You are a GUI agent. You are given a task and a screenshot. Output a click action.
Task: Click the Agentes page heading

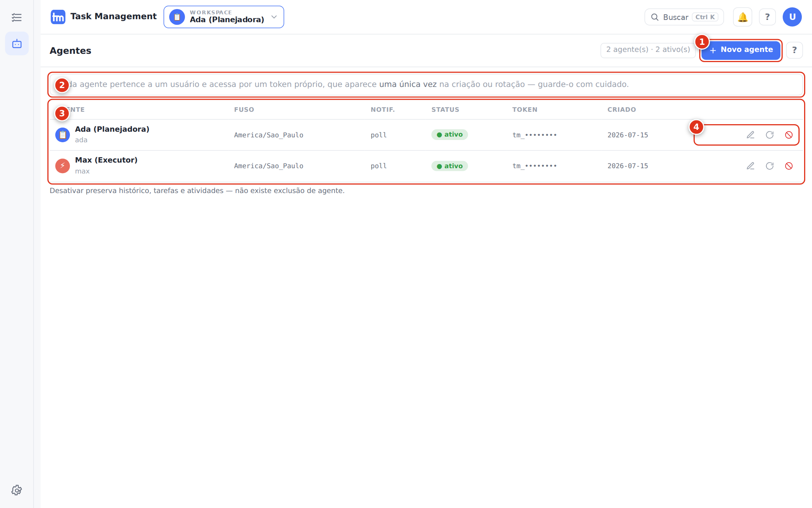coord(70,50)
